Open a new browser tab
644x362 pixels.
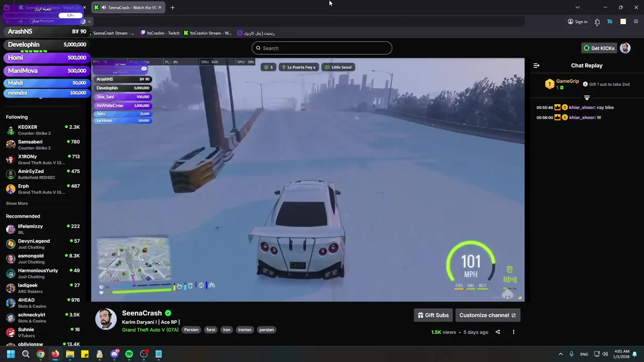[173, 8]
